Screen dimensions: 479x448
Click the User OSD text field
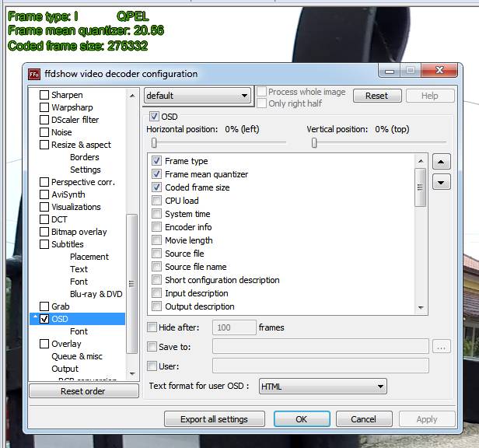pos(320,366)
